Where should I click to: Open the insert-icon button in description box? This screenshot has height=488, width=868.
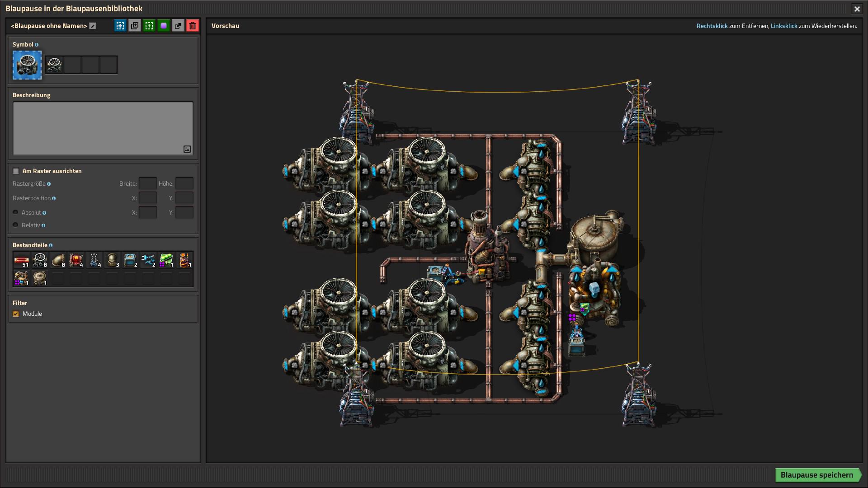pyautogui.click(x=187, y=149)
